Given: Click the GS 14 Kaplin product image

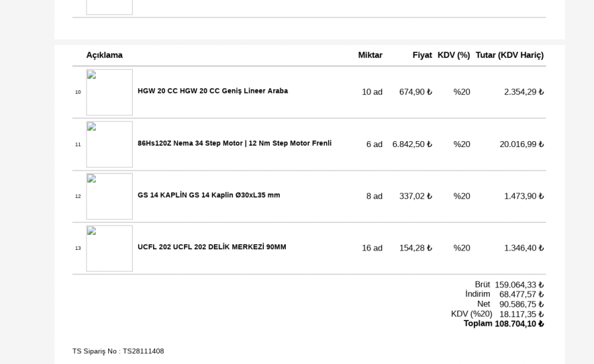Looking at the screenshot, I should 109,197.
